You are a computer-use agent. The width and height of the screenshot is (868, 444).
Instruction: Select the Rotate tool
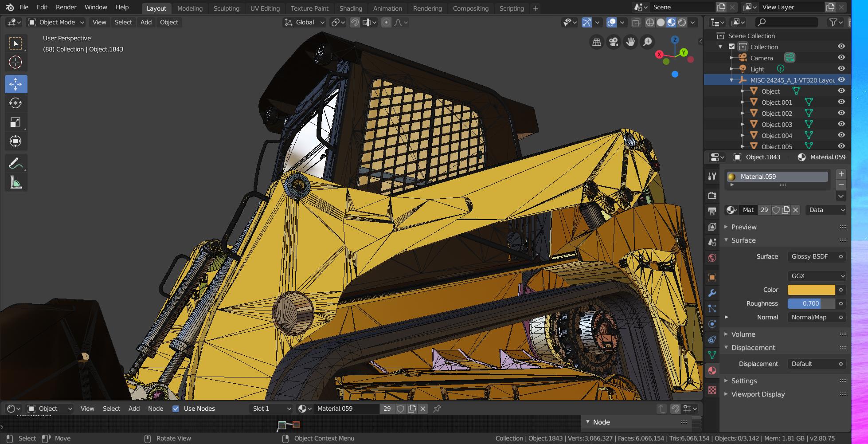click(x=16, y=103)
